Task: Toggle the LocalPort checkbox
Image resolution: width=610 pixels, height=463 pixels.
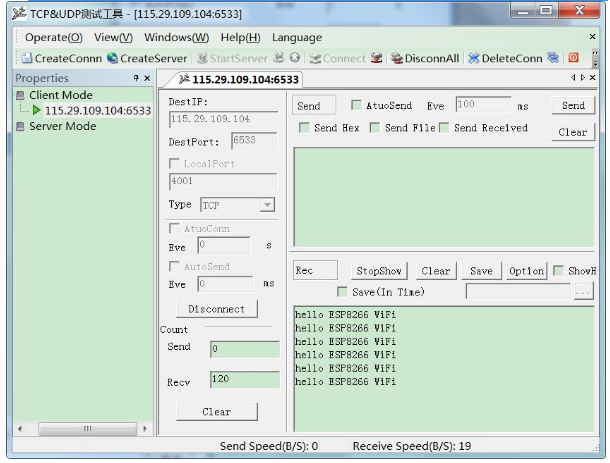Action: coord(174,163)
